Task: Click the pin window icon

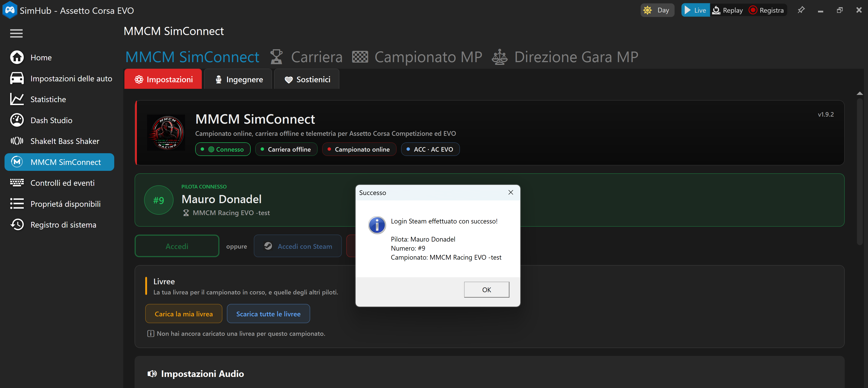Action: 801,10
